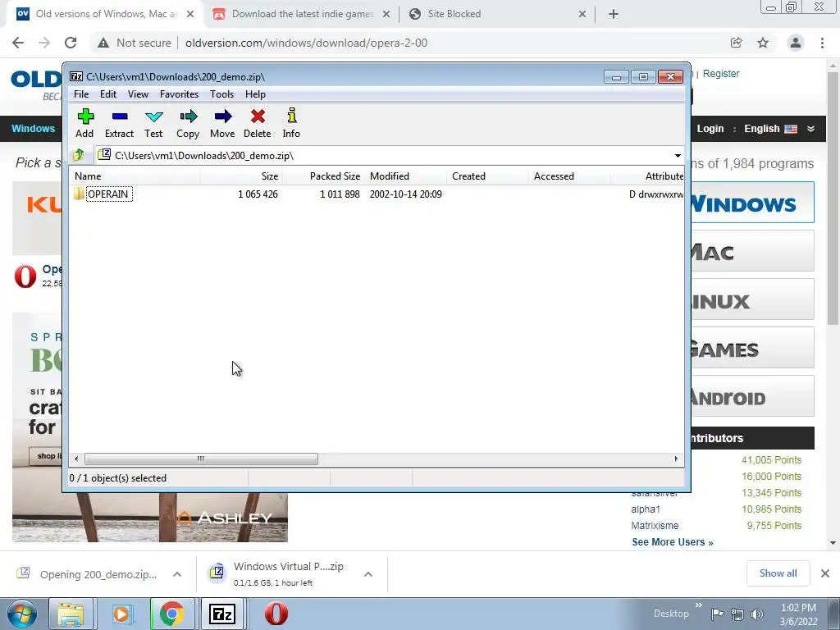Click the left arrow of horizontal scrollbar

tap(76, 459)
